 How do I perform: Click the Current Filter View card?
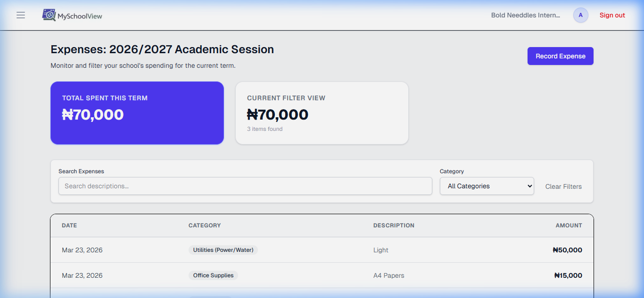(322, 113)
